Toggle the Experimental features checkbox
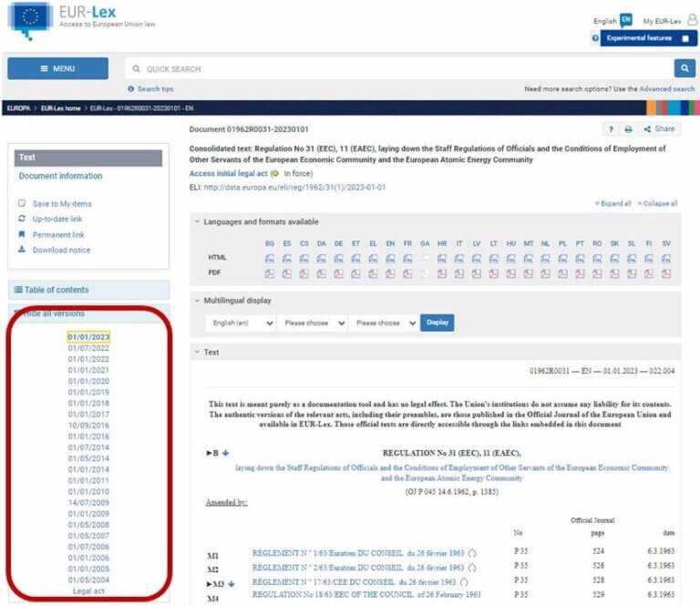The height and width of the screenshot is (606, 700). [x=685, y=38]
